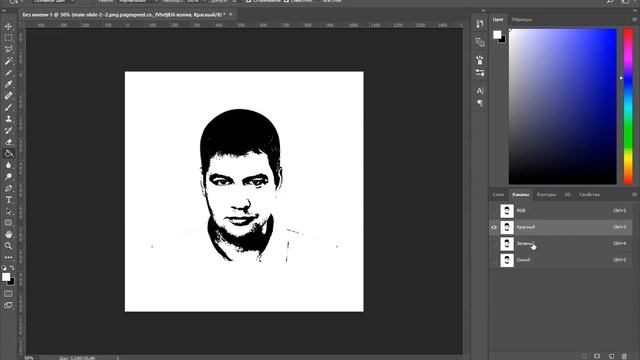Select the Eraser tool

(x=8, y=142)
